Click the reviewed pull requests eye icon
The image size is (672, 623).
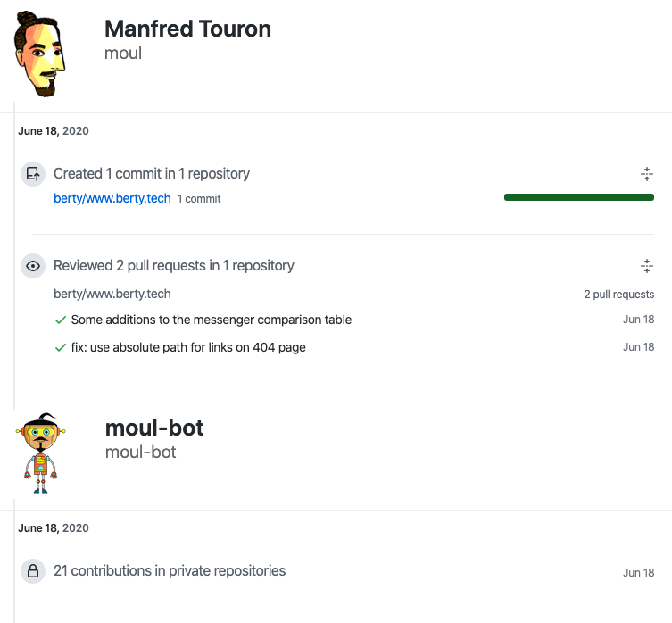pyautogui.click(x=33, y=266)
